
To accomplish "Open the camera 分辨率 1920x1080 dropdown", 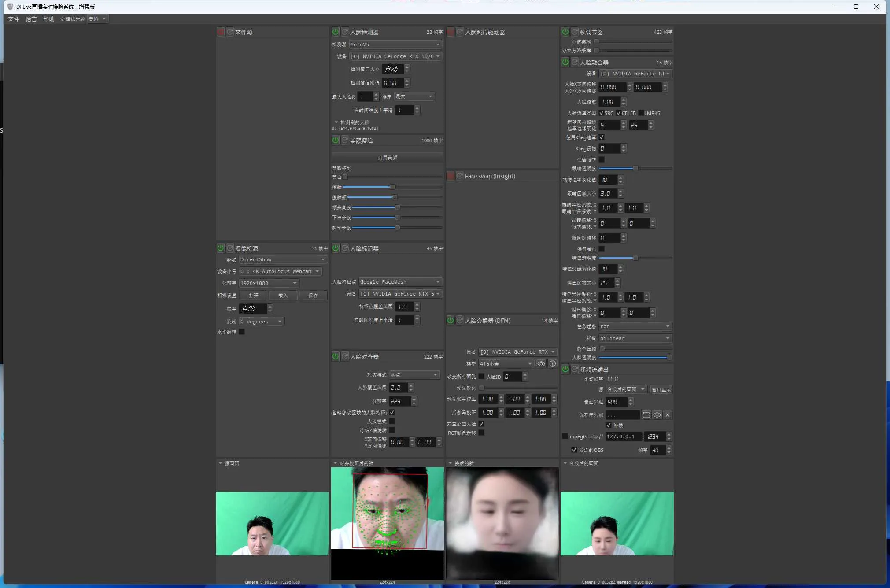I will coord(269,283).
